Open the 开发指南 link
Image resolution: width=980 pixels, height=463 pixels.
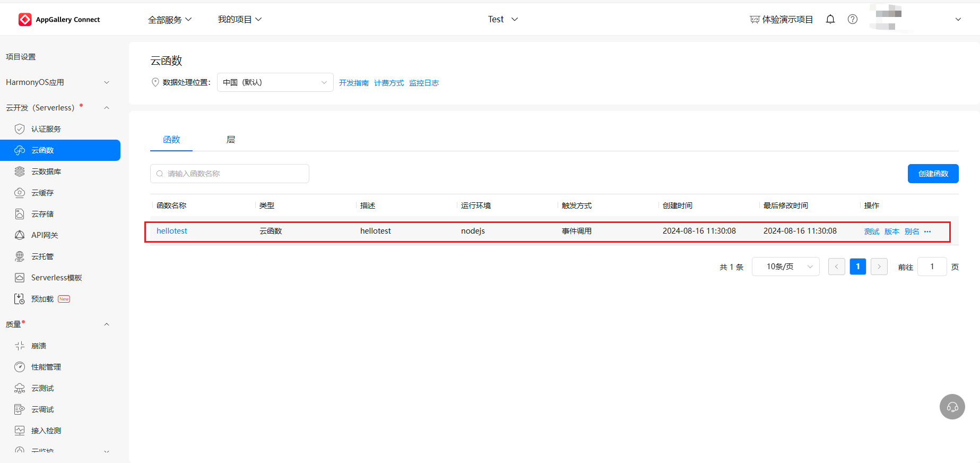(x=354, y=83)
